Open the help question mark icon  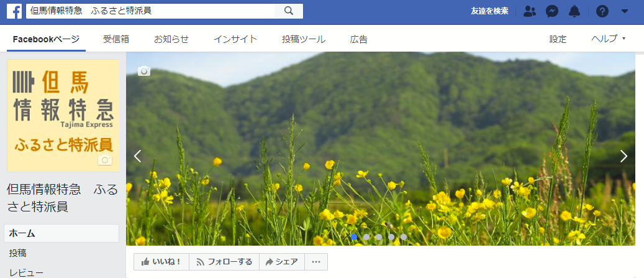pos(602,12)
